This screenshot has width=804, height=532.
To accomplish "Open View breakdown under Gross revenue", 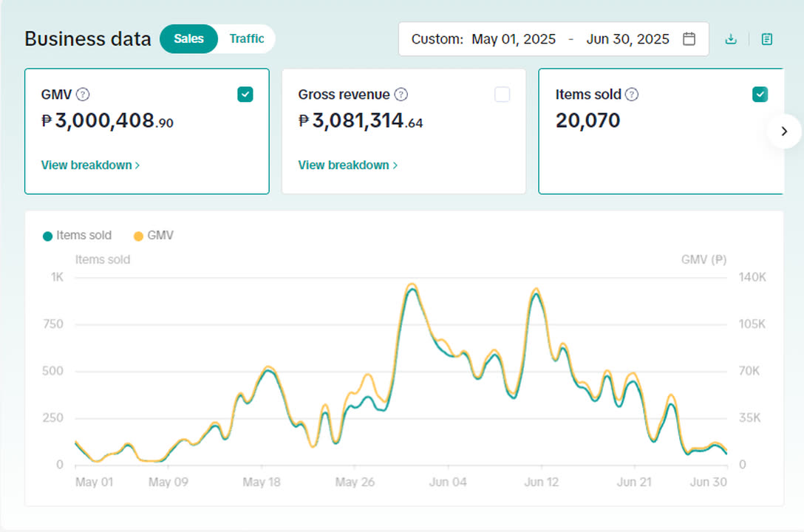I will pyautogui.click(x=347, y=165).
